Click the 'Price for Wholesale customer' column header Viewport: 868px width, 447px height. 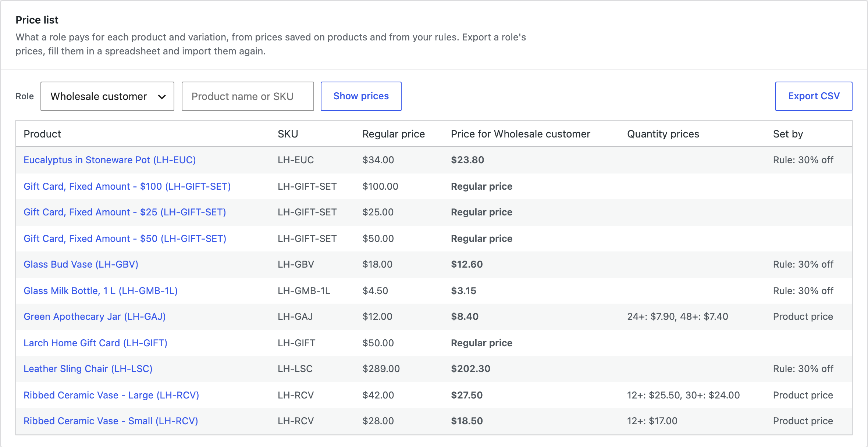tap(520, 134)
